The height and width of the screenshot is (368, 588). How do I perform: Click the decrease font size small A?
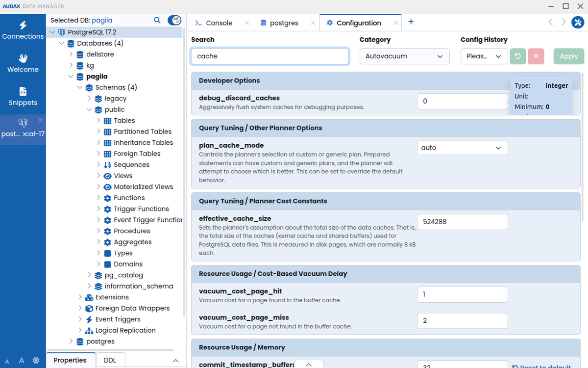click(7, 361)
